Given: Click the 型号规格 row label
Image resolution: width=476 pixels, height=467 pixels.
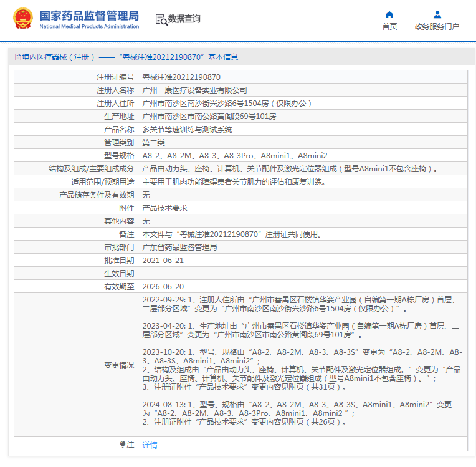Looking at the screenshot, I should [x=119, y=156].
